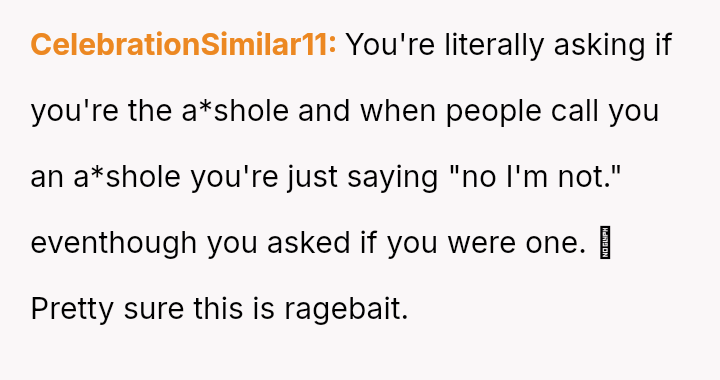
Task: Click the word "ragebait" in last line
Action: 346,310
